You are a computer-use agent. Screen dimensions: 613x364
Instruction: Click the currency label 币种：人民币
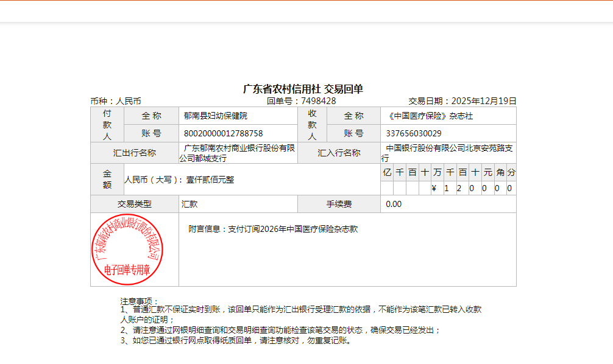point(116,101)
